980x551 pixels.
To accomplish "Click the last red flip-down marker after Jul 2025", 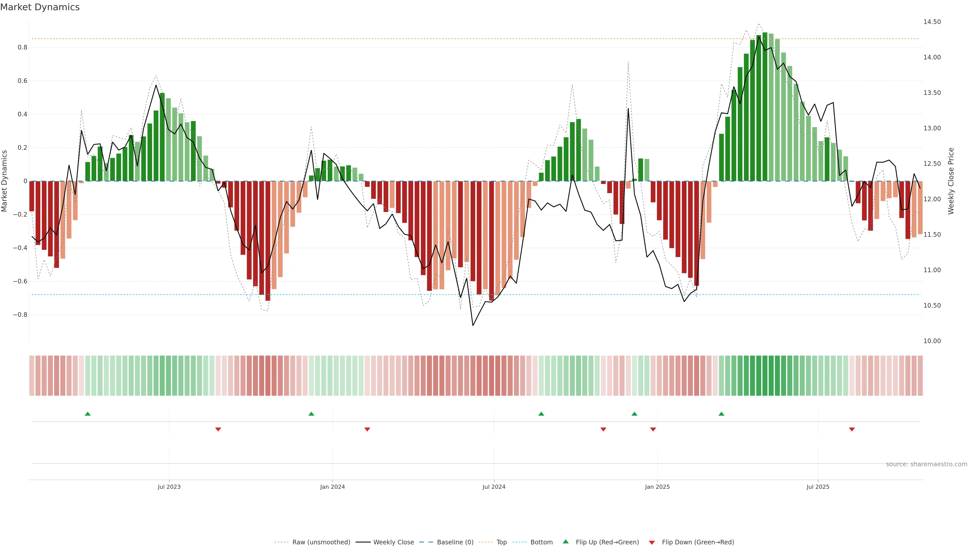I will (852, 429).
